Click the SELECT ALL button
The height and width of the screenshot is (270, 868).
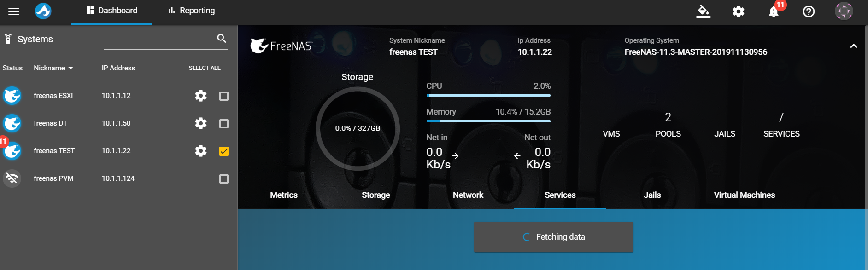pos(205,68)
